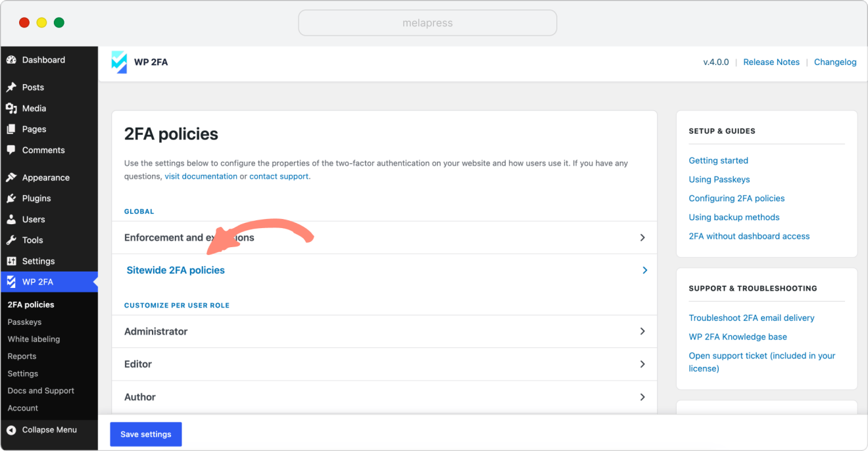
Task: Expand the Author role chevron
Action: [x=642, y=397]
